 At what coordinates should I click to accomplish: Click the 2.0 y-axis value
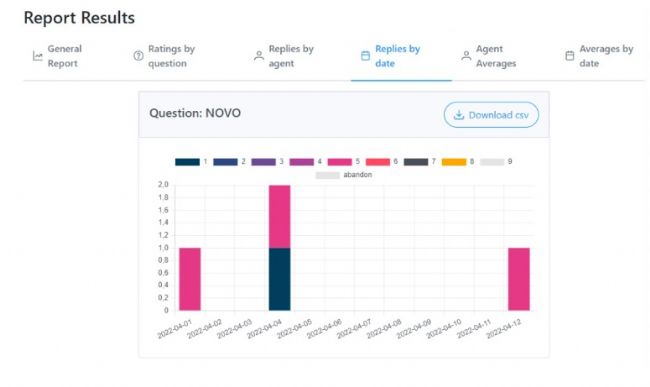pos(163,184)
